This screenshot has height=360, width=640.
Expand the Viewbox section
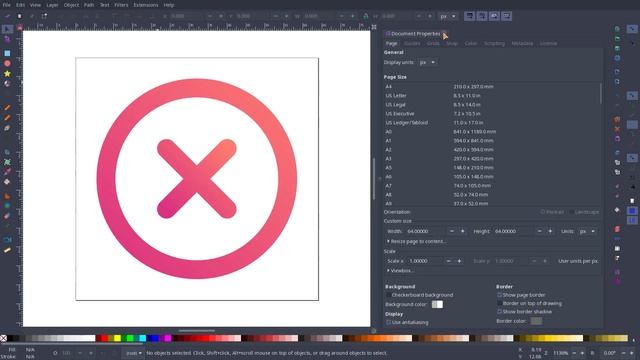coord(400,271)
